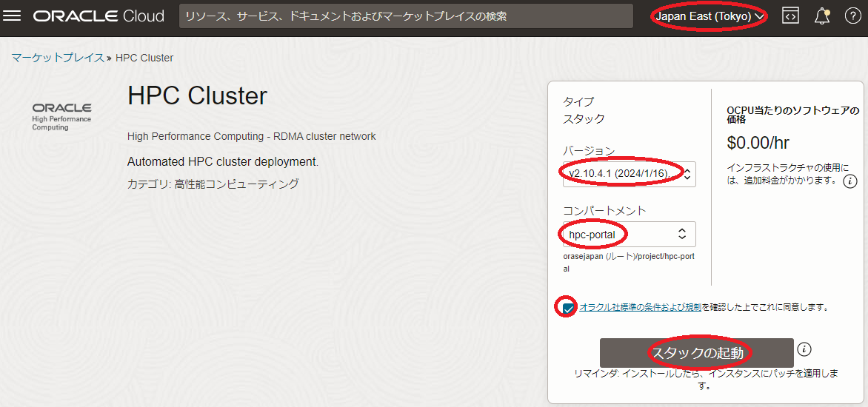The height and width of the screenshot is (407, 868).
Task: Show notifications via the bell icon
Action: 821,16
